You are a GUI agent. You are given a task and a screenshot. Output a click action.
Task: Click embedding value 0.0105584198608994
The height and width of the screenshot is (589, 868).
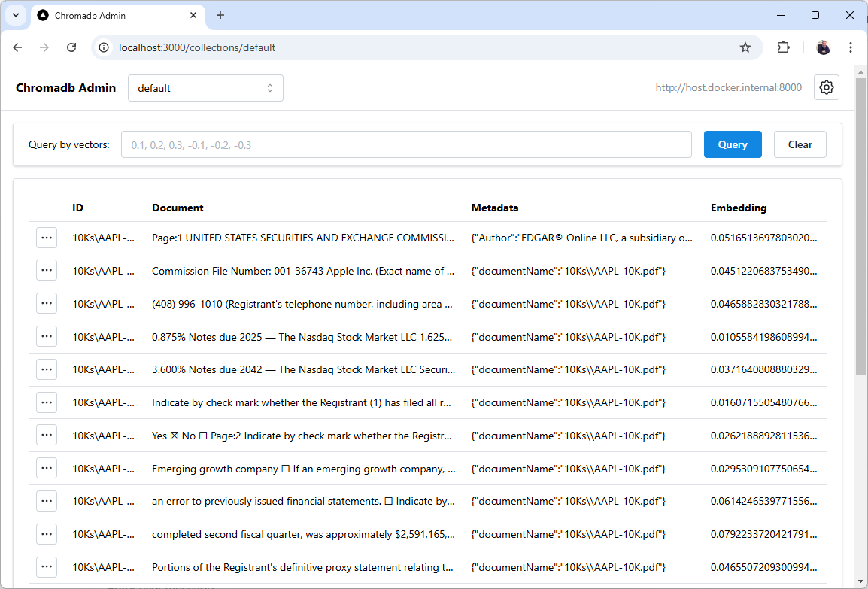point(764,336)
